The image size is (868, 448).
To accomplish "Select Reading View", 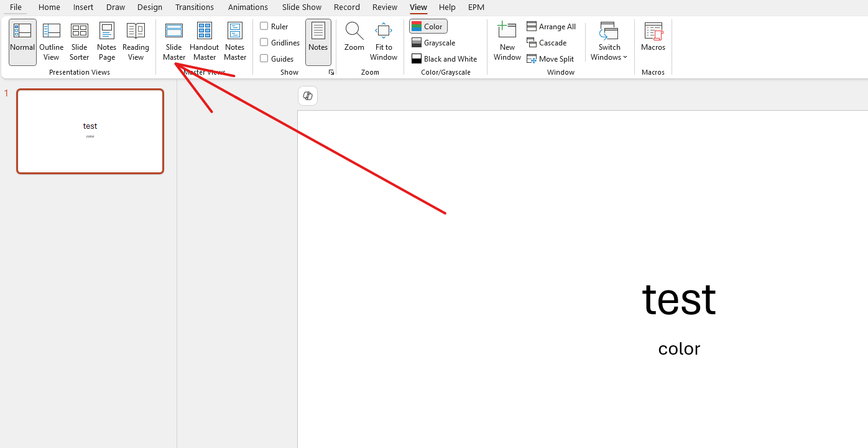I will (x=136, y=40).
